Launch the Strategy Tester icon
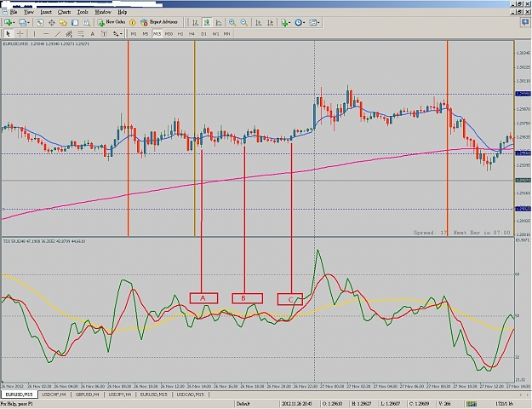Screen dimensions: 532x409 (87, 22)
